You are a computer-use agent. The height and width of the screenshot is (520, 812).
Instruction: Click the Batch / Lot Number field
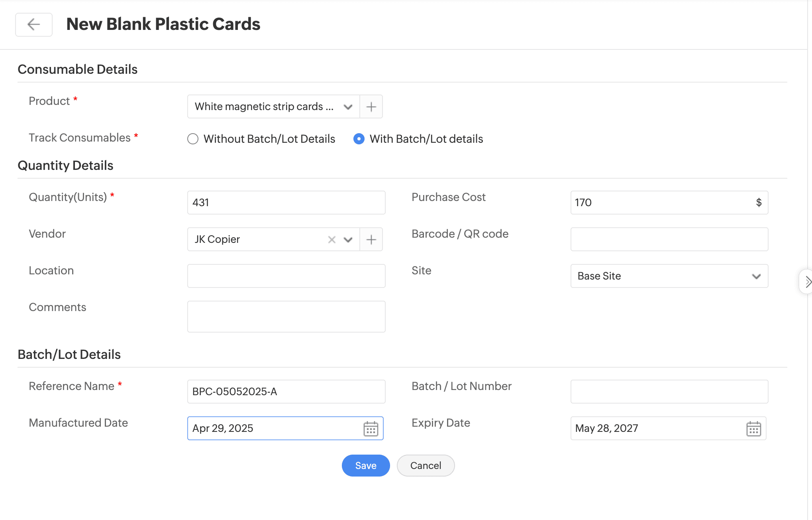(669, 392)
